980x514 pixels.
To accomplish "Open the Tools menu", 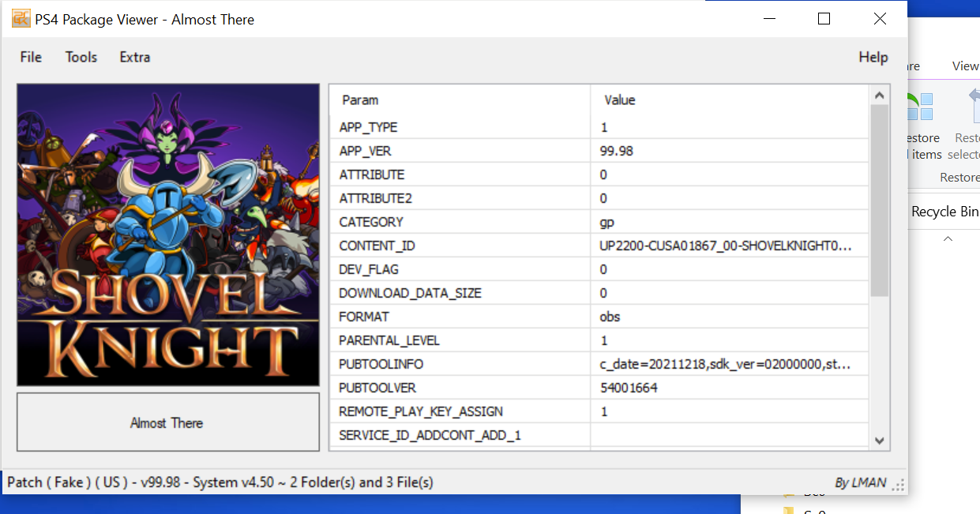I will click(81, 57).
